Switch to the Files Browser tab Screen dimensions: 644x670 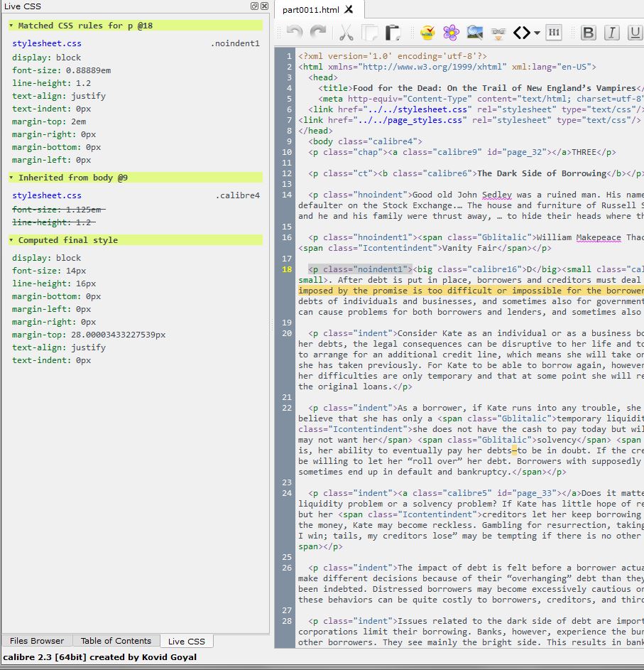pyautogui.click(x=37, y=641)
